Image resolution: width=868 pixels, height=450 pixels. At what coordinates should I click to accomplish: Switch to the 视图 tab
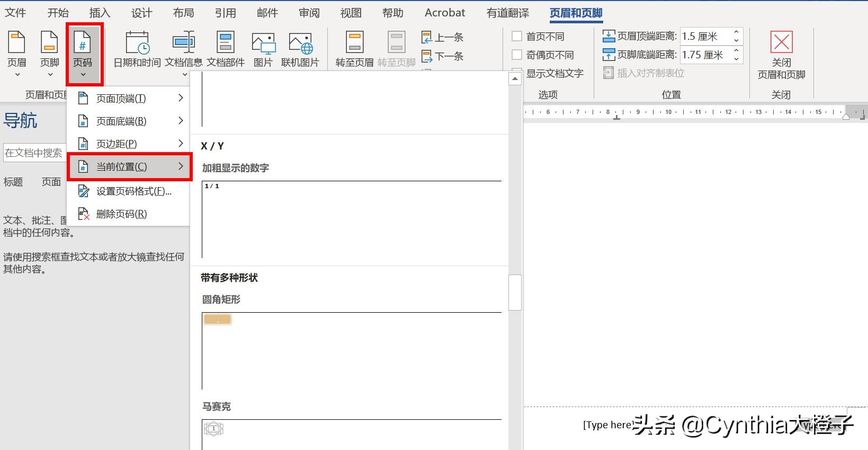(x=351, y=13)
